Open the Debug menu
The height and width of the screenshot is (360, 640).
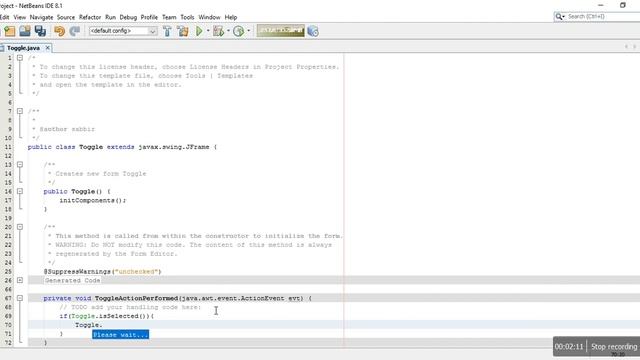[x=128, y=17]
